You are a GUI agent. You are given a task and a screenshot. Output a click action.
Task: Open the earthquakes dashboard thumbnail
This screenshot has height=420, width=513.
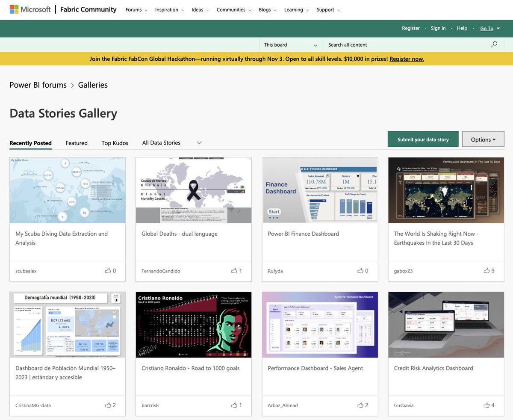coord(446,190)
